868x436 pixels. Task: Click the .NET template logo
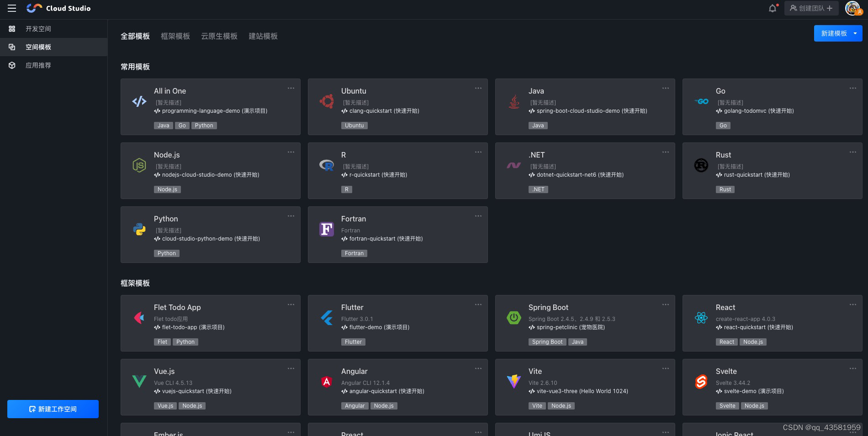tap(514, 165)
